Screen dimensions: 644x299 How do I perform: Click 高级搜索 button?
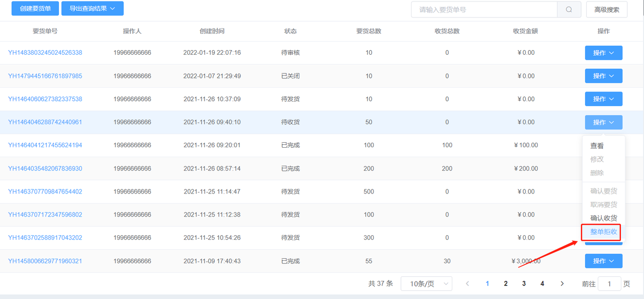[607, 10]
